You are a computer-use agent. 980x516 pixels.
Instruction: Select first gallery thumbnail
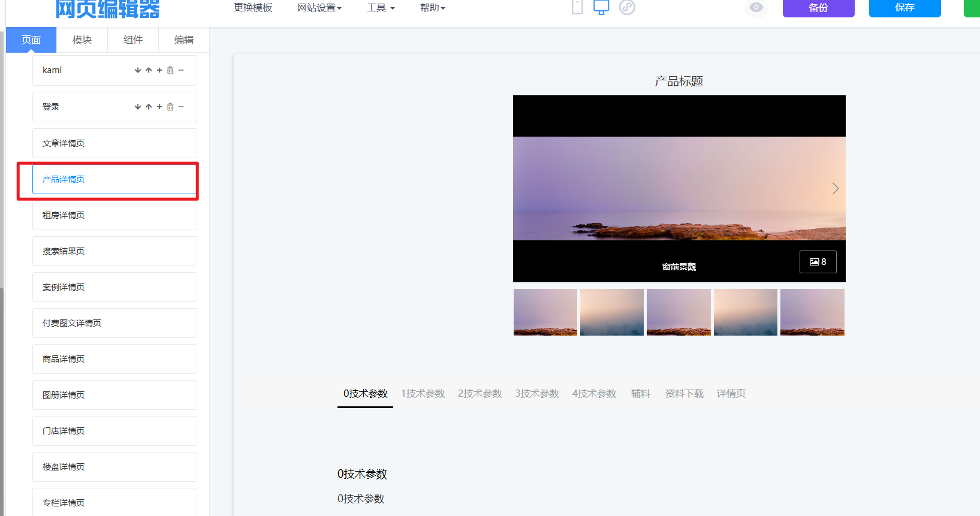pyautogui.click(x=545, y=312)
